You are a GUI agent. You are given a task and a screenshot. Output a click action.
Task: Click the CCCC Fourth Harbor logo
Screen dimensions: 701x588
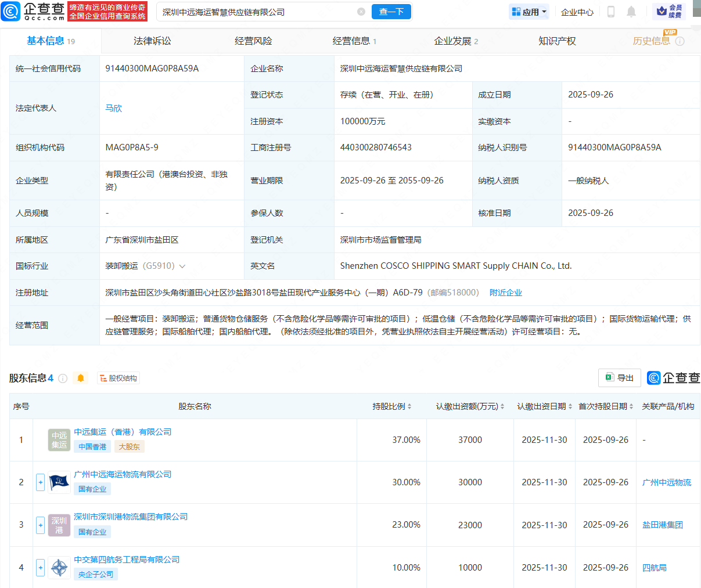59,568
